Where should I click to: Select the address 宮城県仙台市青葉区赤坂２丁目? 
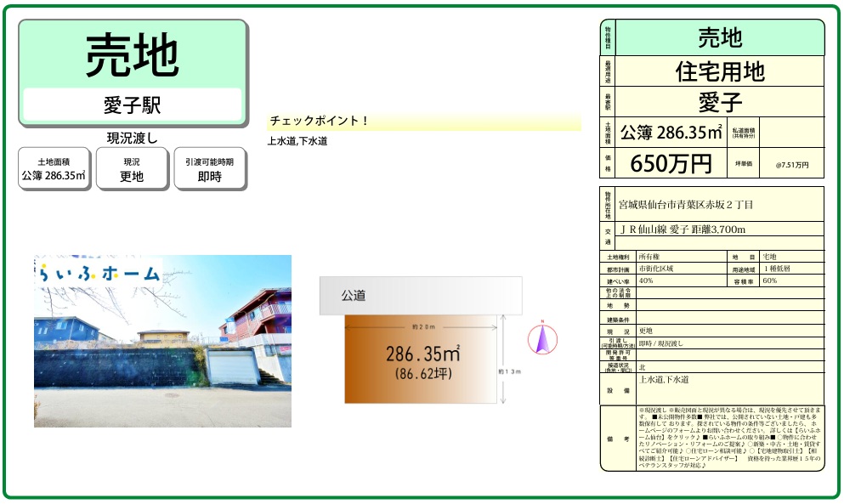tap(686, 205)
